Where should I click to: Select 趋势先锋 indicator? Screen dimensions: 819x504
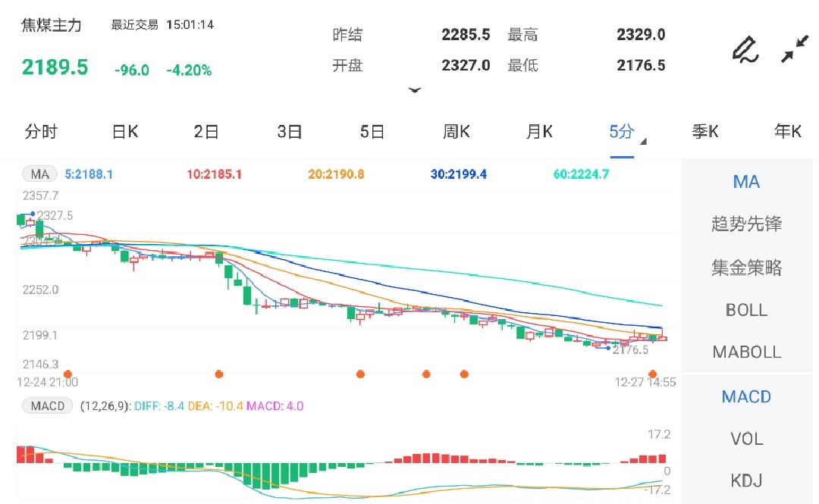(x=746, y=224)
